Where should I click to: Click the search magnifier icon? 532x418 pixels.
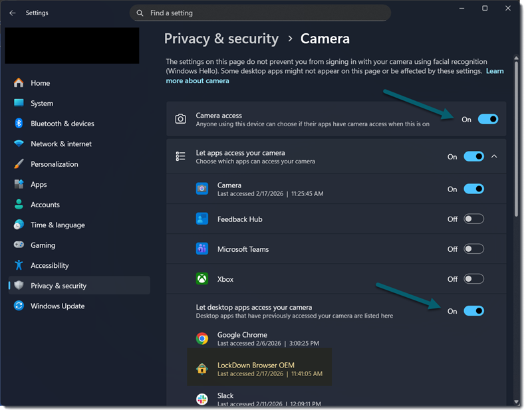[140, 13]
